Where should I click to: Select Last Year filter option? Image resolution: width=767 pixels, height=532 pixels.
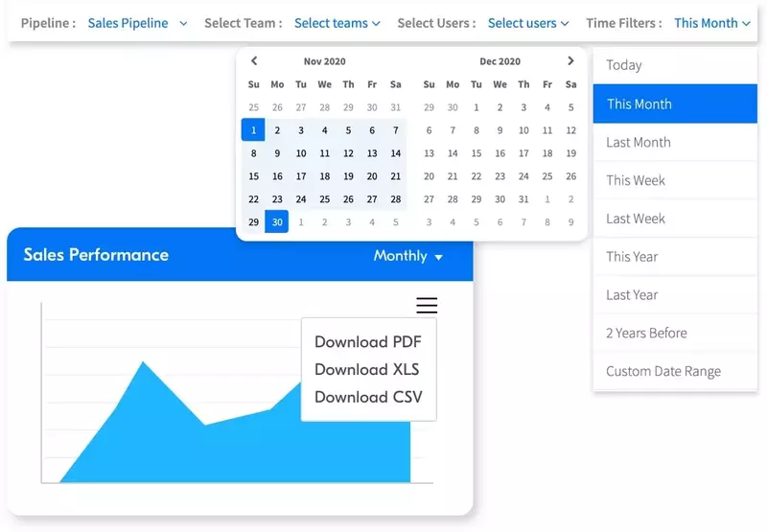[x=675, y=295]
